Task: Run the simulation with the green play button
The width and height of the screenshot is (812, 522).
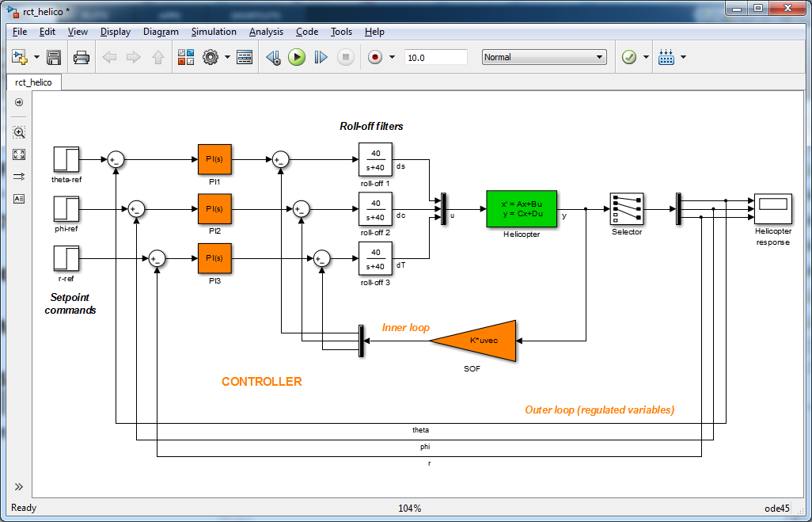Action: pos(297,57)
